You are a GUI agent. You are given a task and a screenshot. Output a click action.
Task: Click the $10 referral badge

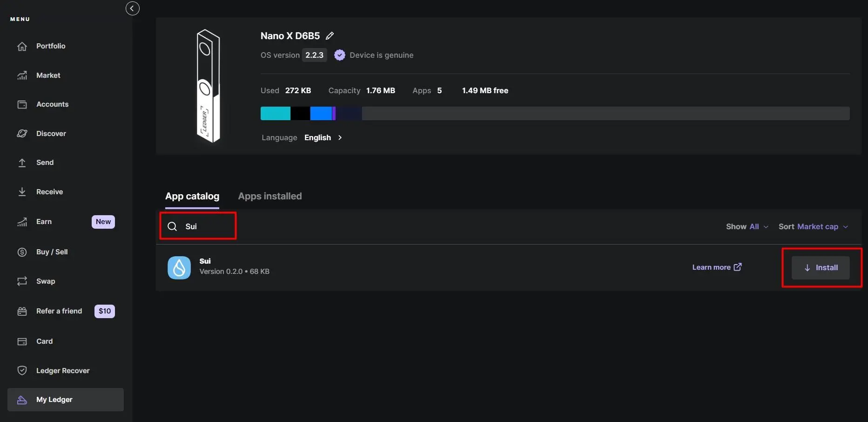[x=105, y=311]
